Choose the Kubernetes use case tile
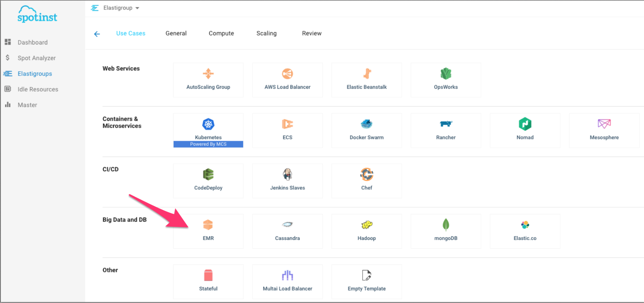Screen dimensions: 644x303 click(x=208, y=130)
